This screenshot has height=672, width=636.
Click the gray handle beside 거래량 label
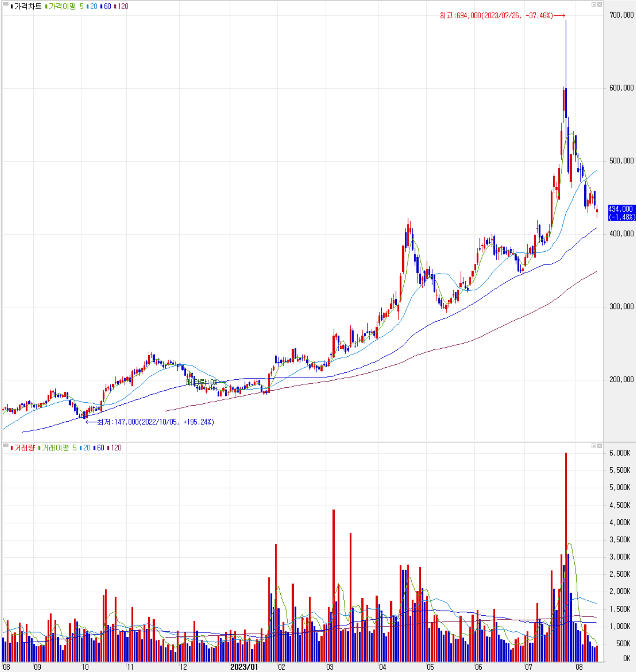click(5, 445)
